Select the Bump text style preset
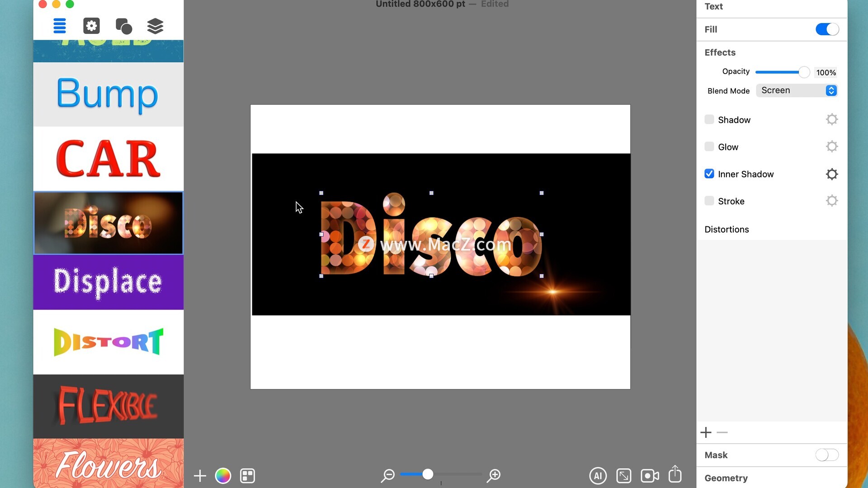Image resolution: width=868 pixels, height=488 pixels. [108, 94]
